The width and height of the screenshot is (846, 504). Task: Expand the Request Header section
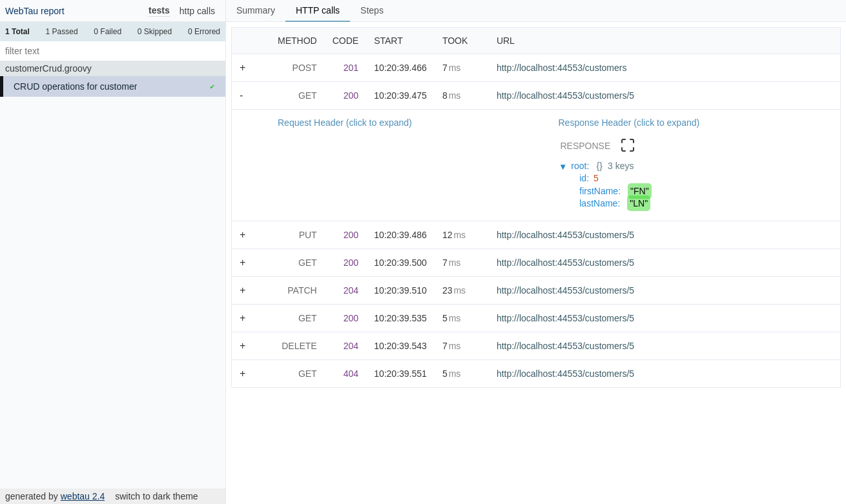point(344,123)
